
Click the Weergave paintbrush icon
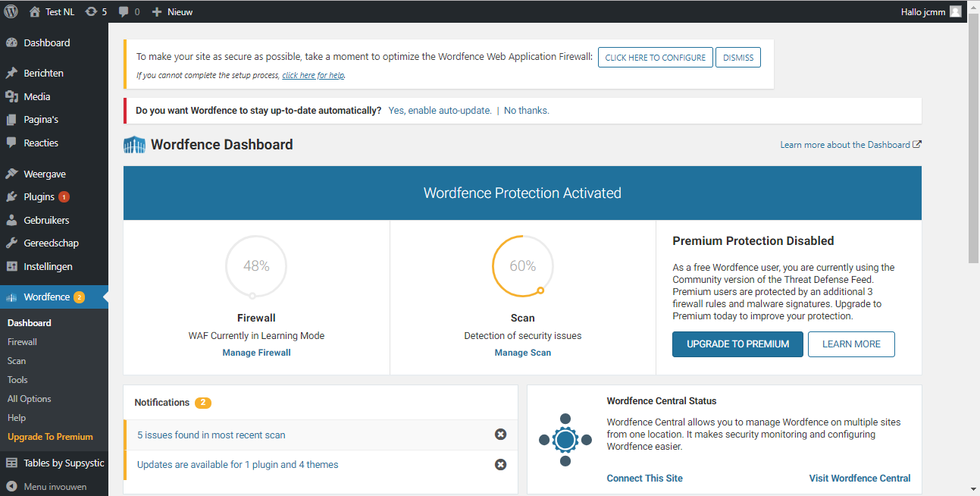point(11,174)
